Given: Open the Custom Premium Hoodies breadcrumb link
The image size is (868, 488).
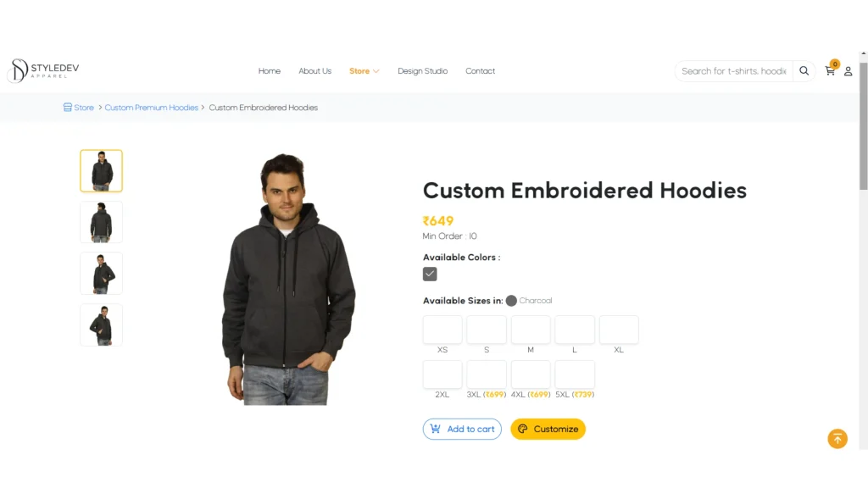Looking at the screenshot, I should [151, 108].
